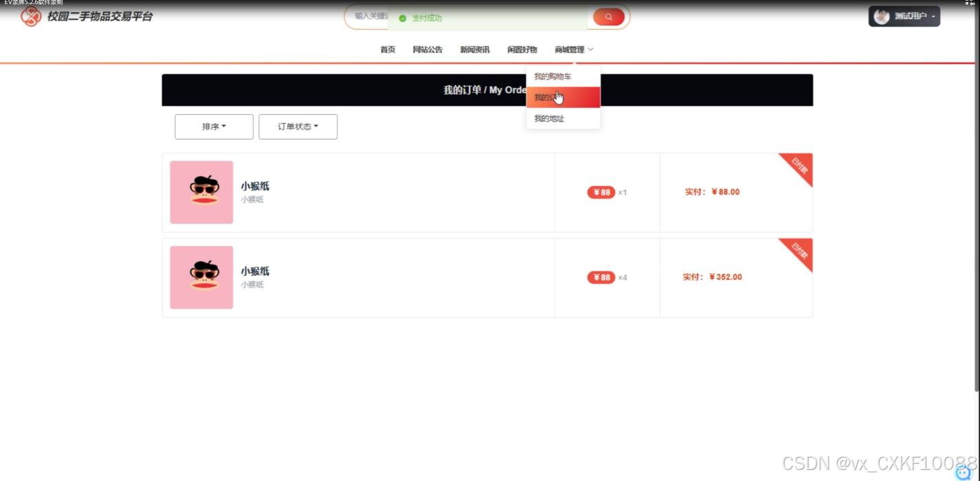Open 网站公告 navigation item
The width and height of the screenshot is (980, 481).
428,49
